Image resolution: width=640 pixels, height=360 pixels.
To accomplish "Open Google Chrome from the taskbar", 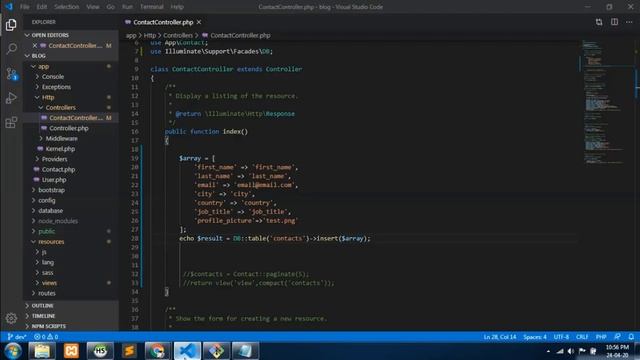I will [157, 351].
